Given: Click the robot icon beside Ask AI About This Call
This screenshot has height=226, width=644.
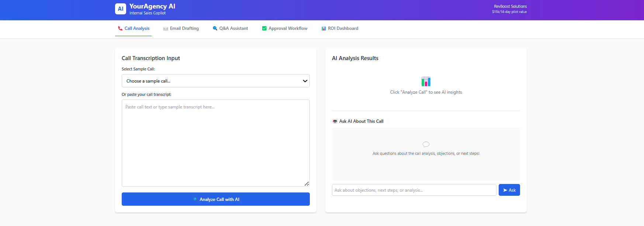Looking at the screenshot, I should pyautogui.click(x=335, y=121).
